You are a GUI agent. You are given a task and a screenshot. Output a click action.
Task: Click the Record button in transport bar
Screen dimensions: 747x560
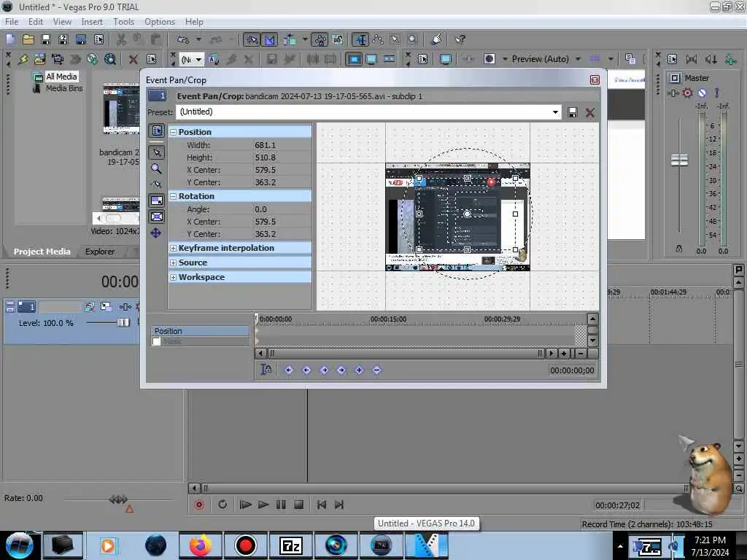click(x=199, y=505)
